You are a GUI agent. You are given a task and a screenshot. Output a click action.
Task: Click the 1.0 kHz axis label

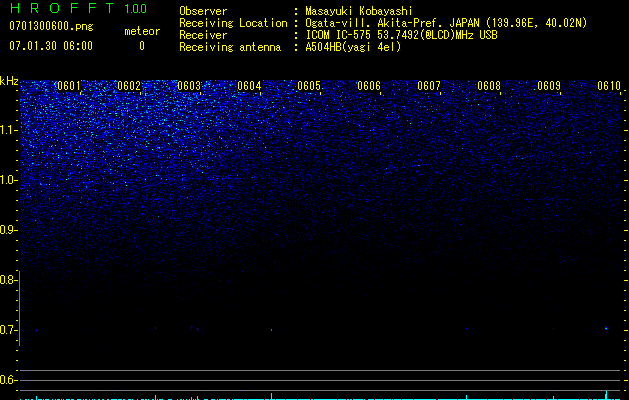[x=9, y=180]
